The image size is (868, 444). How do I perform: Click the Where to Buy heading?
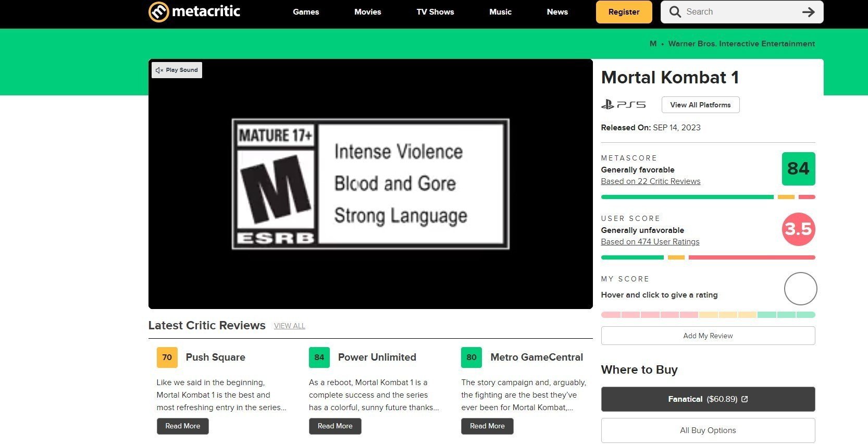[639, 370]
